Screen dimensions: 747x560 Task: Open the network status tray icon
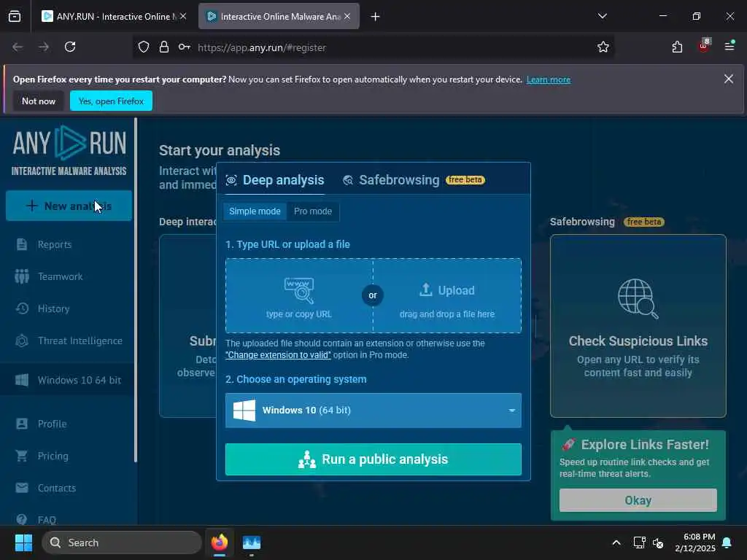[x=639, y=542]
